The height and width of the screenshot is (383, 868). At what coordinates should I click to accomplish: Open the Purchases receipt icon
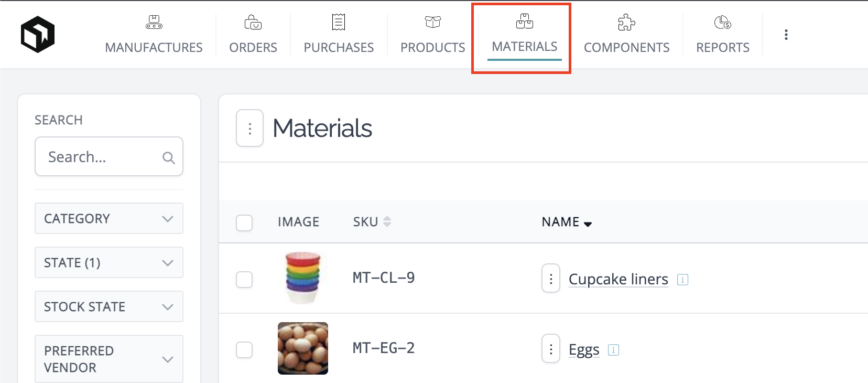(339, 22)
